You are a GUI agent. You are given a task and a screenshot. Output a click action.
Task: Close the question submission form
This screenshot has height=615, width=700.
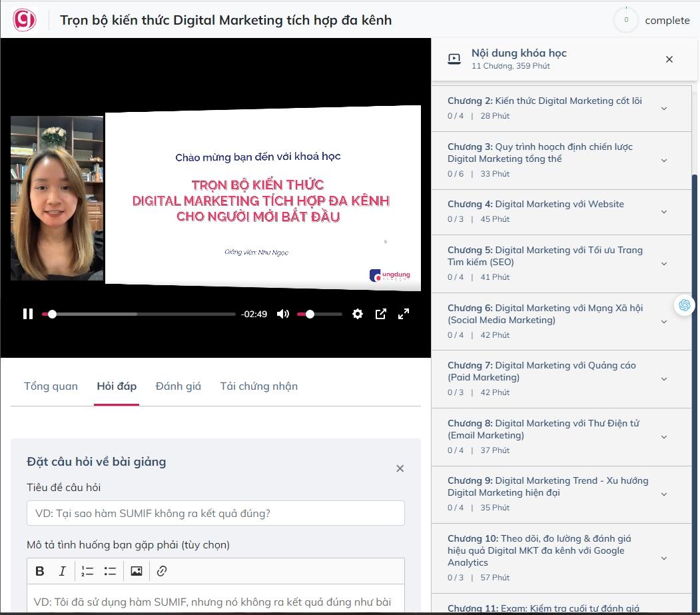[400, 468]
